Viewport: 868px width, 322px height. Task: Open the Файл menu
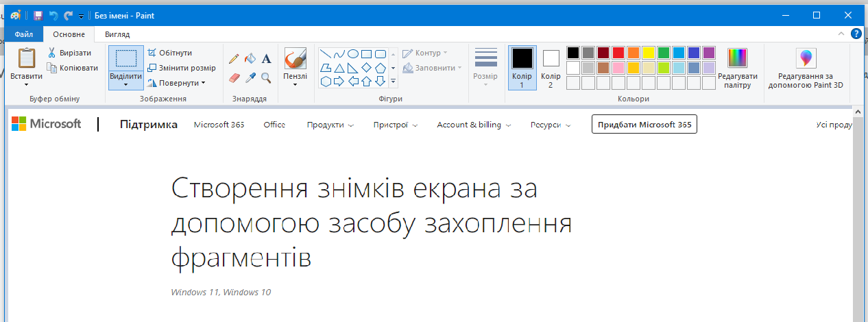(x=24, y=34)
